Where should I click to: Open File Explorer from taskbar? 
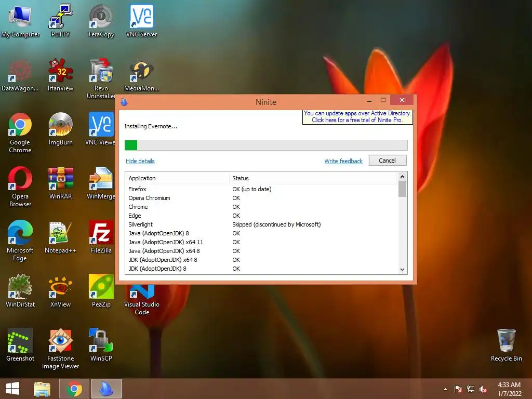click(x=42, y=389)
